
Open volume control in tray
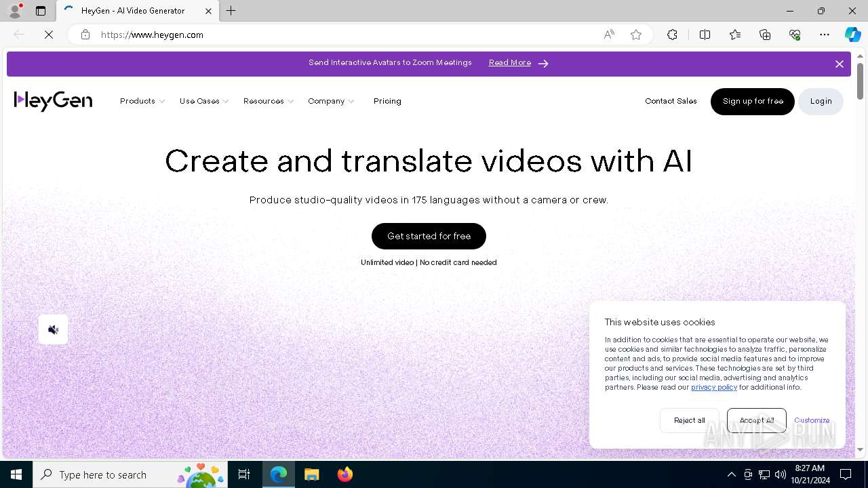point(780,474)
